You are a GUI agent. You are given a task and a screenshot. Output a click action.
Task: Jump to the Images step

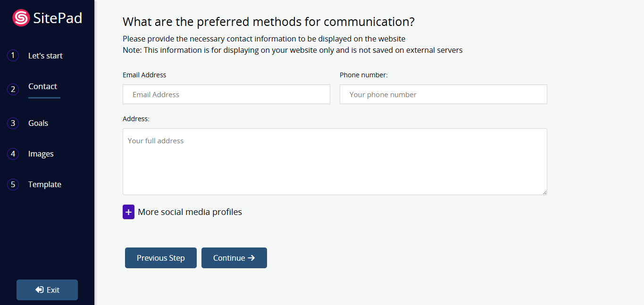pos(41,154)
